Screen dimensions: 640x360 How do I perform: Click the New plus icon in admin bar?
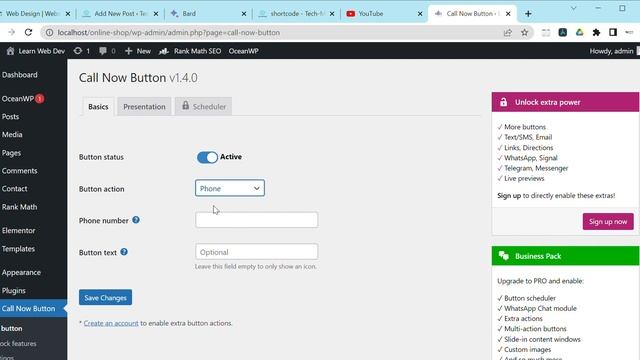(x=129, y=51)
